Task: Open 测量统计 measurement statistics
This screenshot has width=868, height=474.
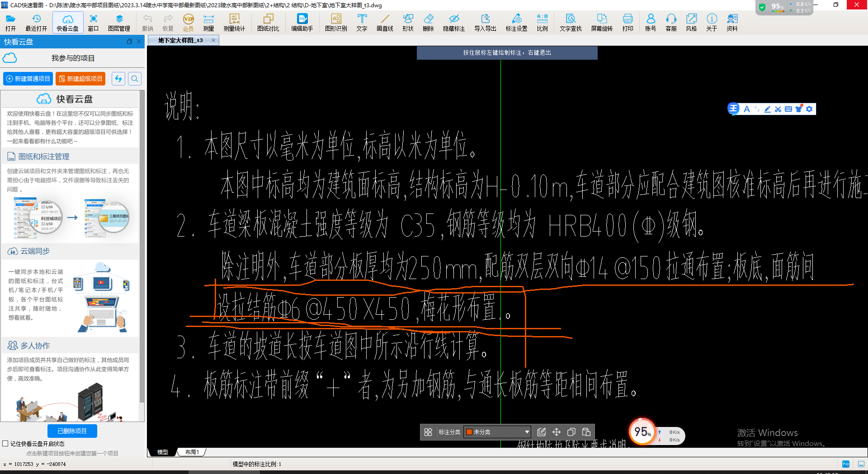Action: [234, 22]
